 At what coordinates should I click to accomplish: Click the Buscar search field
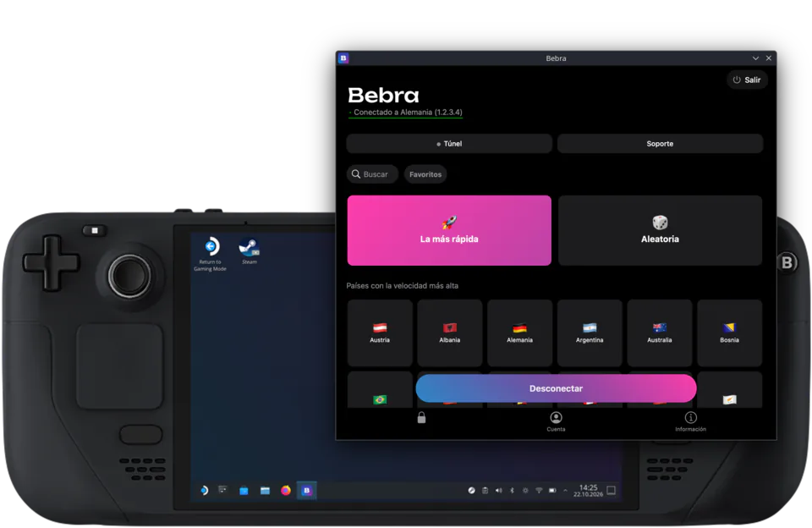[x=372, y=174]
